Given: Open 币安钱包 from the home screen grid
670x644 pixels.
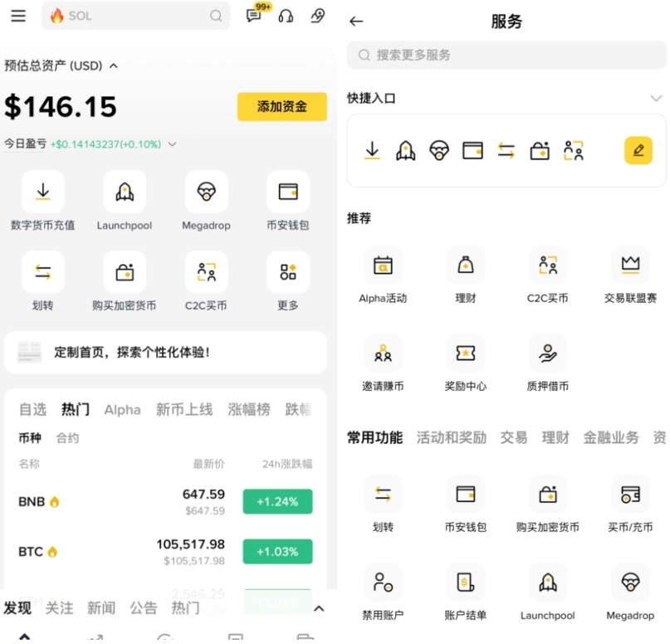Looking at the screenshot, I should [288, 192].
